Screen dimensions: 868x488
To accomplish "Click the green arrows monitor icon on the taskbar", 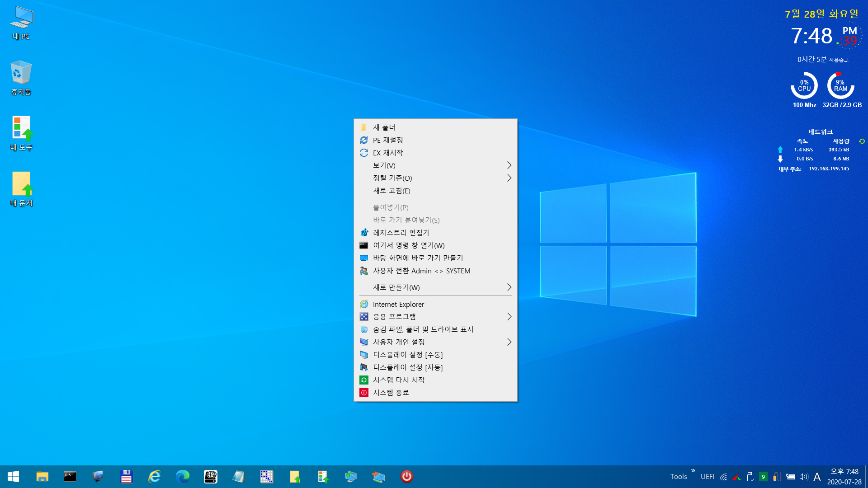I will tap(350, 477).
